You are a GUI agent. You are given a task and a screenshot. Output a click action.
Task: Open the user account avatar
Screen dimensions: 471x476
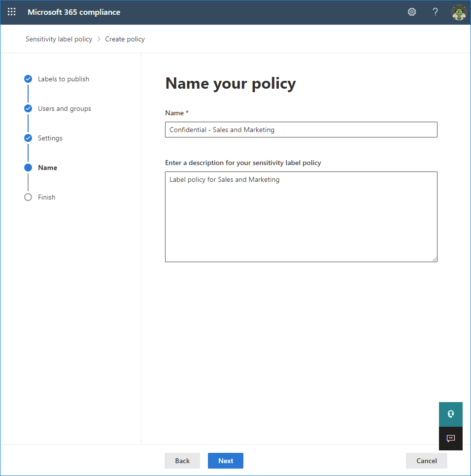coord(459,12)
